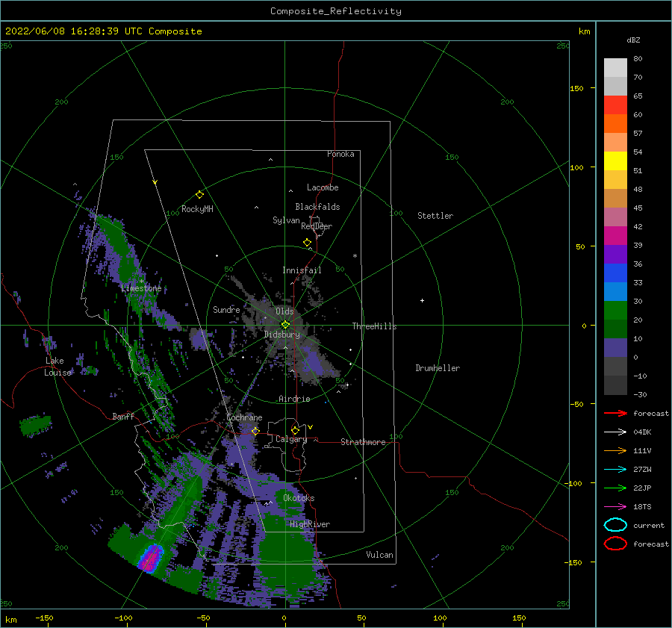
Task: Click the green 22JP arrow icon
Action: [615, 488]
